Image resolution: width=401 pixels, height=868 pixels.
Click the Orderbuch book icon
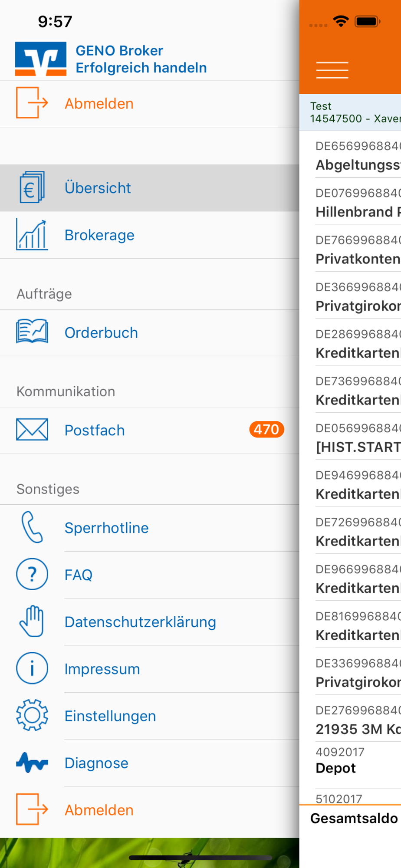(32, 332)
